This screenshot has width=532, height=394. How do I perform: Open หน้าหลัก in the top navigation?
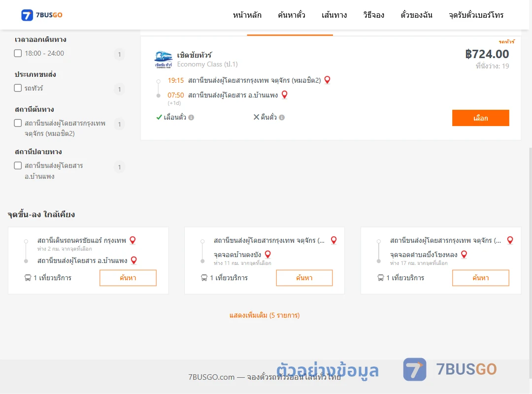coord(247,15)
